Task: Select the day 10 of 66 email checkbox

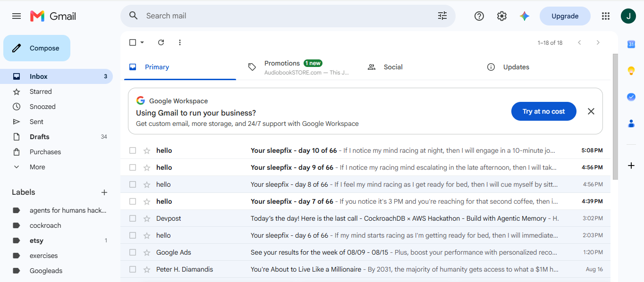Action: [133, 150]
